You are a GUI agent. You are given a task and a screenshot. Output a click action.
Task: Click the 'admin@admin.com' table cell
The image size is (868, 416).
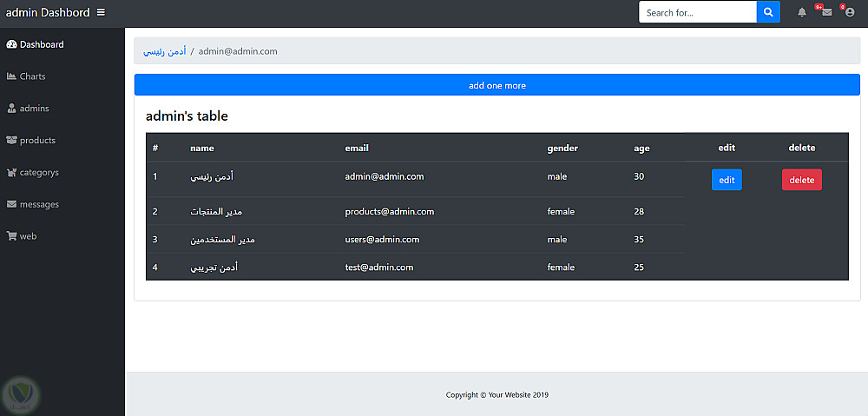tap(385, 176)
